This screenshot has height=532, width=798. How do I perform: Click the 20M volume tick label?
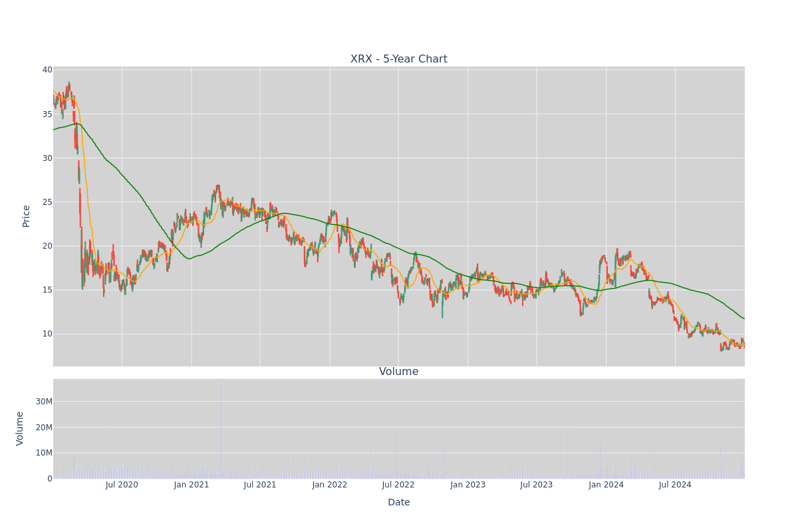[x=44, y=427]
